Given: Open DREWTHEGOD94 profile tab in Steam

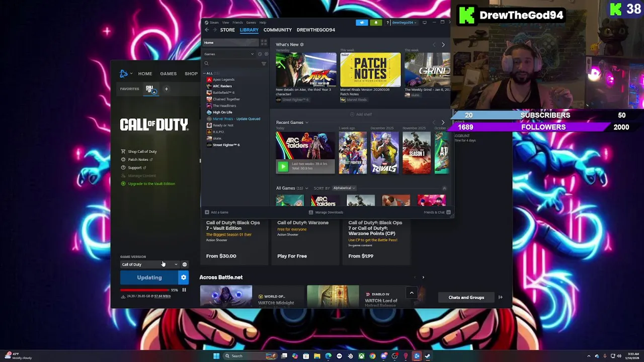Looking at the screenshot, I should pos(316,30).
